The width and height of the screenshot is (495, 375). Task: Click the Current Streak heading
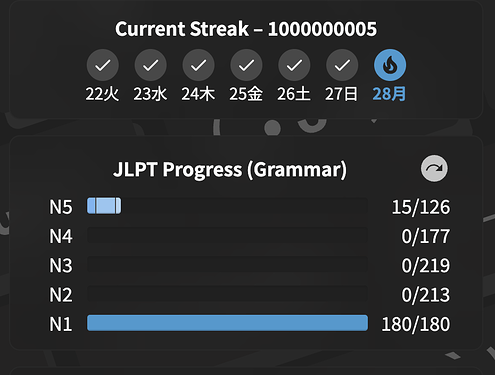point(246,29)
